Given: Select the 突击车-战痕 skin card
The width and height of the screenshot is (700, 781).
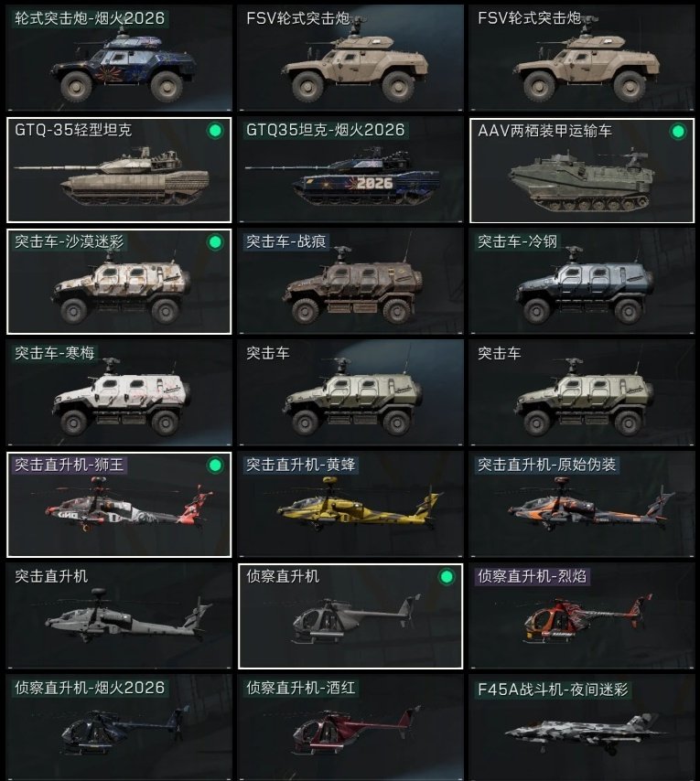Looking at the screenshot, I should pos(350,282).
